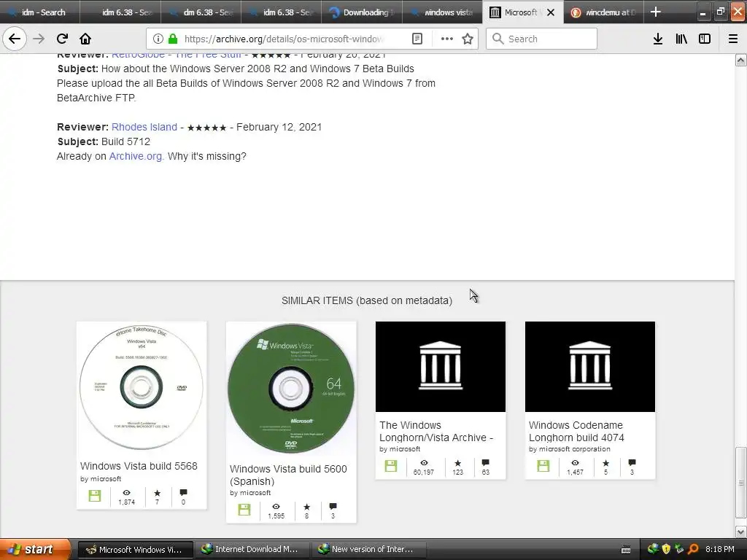Click floppy icon on build 4074 card
The width and height of the screenshot is (747, 560).
543,466
